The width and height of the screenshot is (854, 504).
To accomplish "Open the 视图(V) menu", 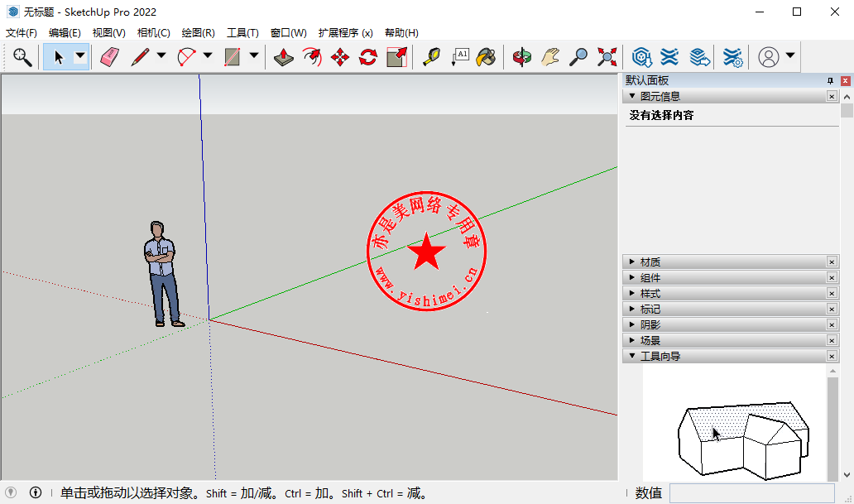I will click(x=109, y=33).
